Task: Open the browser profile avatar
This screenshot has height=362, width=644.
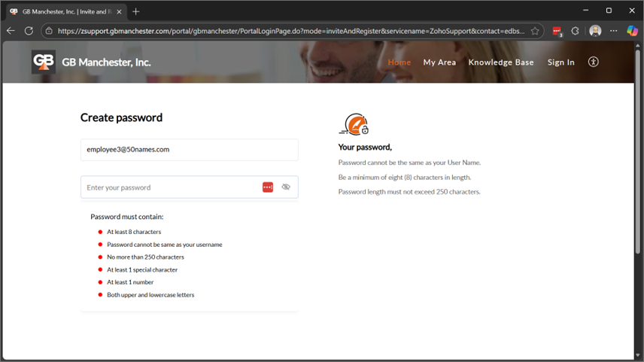Action: (x=595, y=31)
